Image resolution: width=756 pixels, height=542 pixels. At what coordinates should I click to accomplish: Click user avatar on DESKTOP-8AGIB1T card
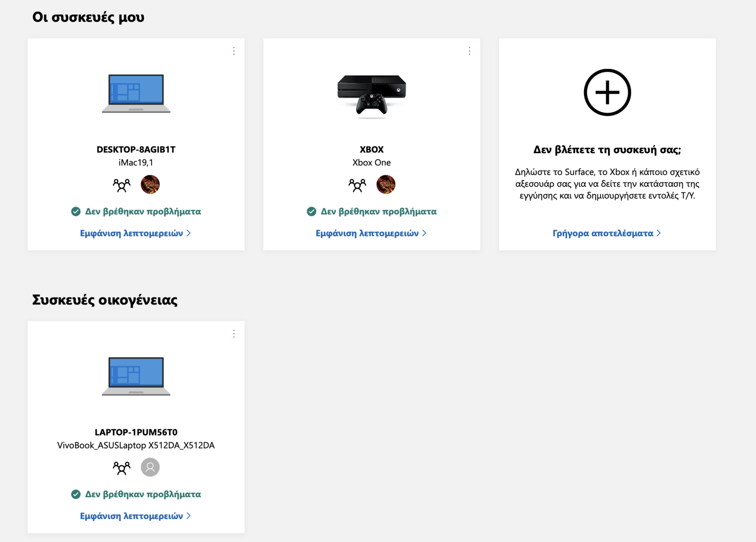[150, 184]
